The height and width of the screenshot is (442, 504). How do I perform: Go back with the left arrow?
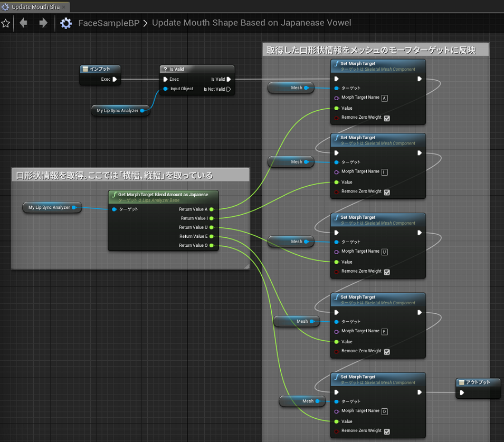(x=23, y=23)
